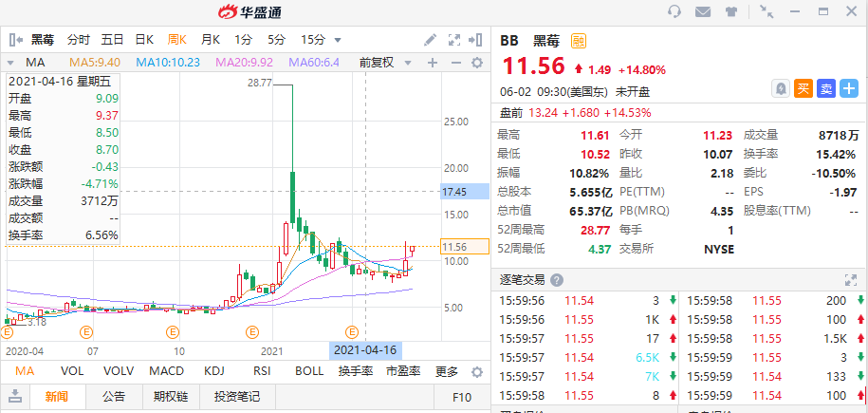Open the messages envelope icon
Image resolution: width=868 pixels, height=413 pixels.
(x=703, y=11)
